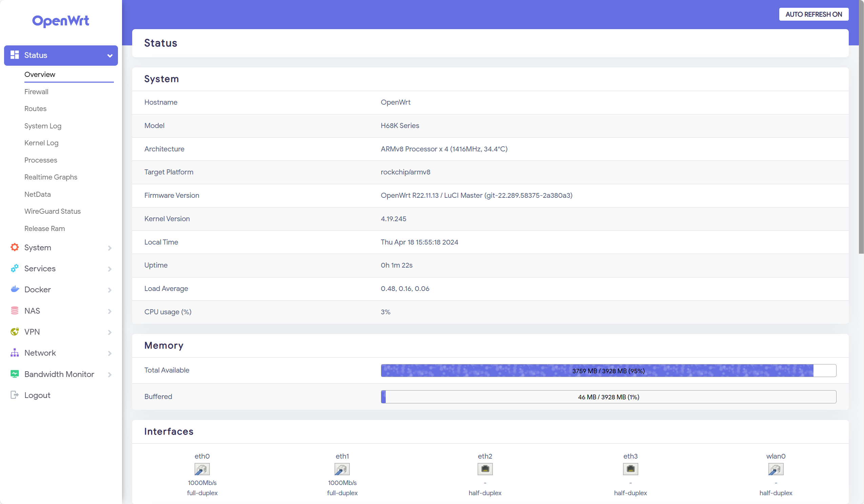Expand the Bandwidth Monitor chevron
Image resolution: width=864 pixels, height=504 pixels.
(110, 375)
